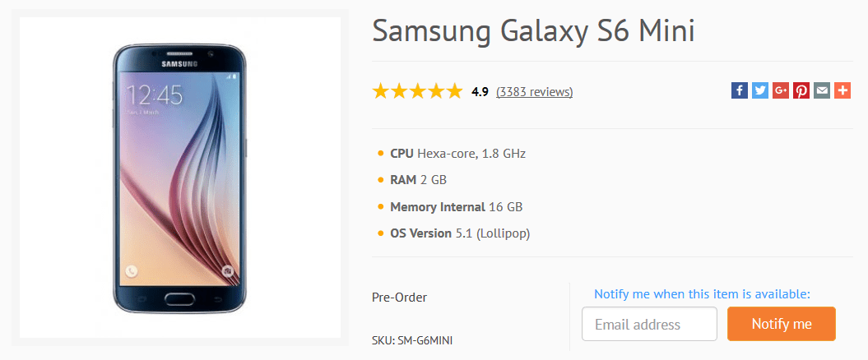Click the Samsung Galaxy S6 Mini title
The height and width of the screenshot is (360, 868).
(534, 31)
